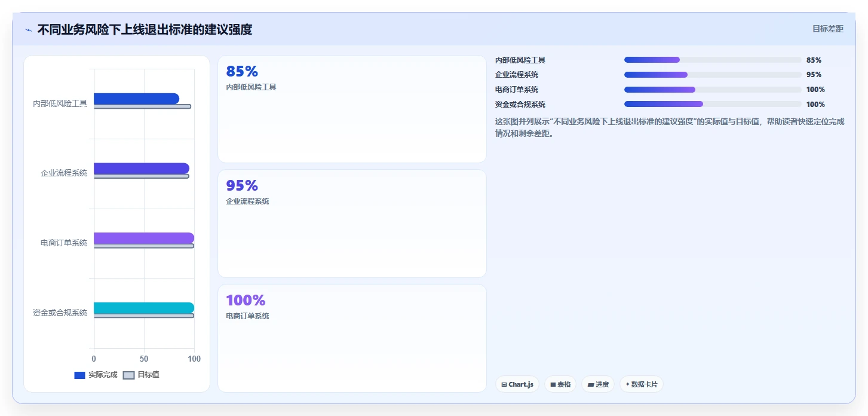Click the 目标值 legend text
Viewport: 868px width, 416px height.
click(148, 375)
